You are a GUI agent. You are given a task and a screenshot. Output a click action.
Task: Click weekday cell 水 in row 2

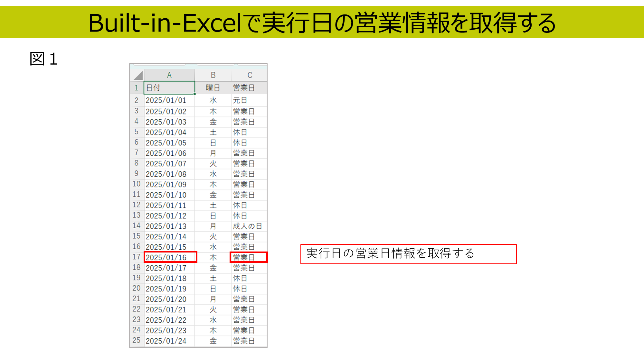(x=213, y=100)
